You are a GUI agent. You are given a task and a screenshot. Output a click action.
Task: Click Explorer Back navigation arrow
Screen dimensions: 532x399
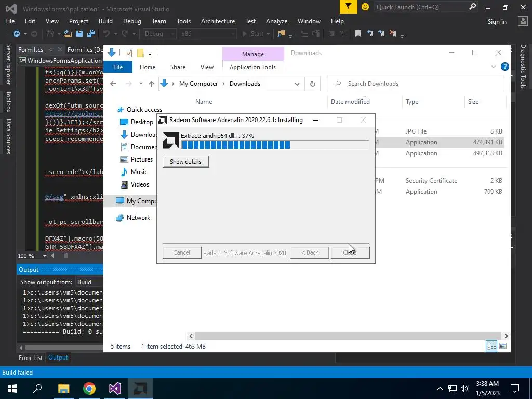pyautogui.click(x=113, y=84)
